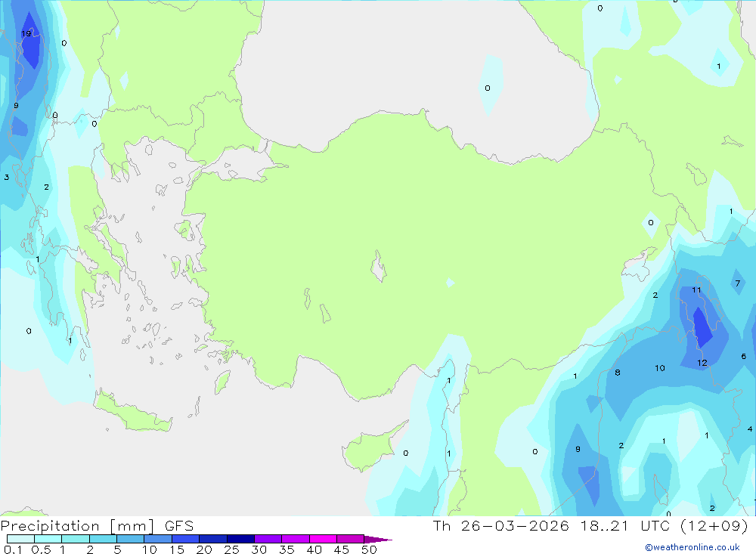Click the legend label '25'
The height and width of the screenshot is (554, 756).
[231, 549]
